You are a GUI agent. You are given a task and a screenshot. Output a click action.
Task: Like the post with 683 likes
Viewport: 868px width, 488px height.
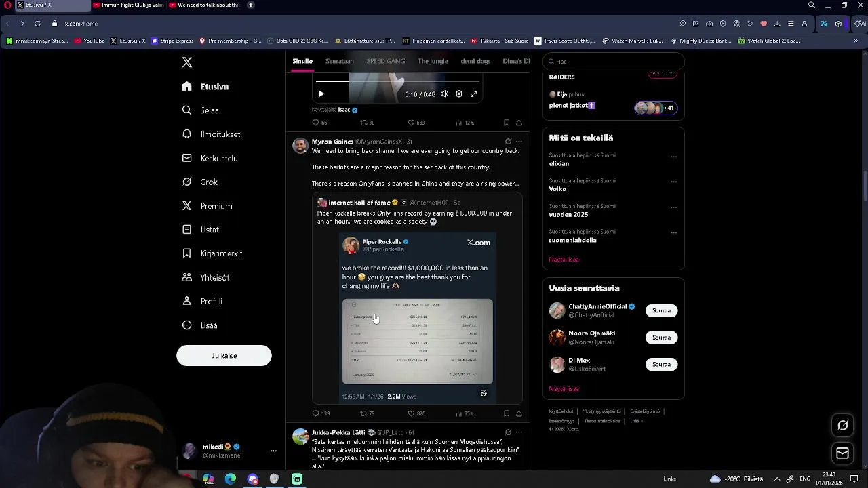pyautogui.click(x=416, y=123)
